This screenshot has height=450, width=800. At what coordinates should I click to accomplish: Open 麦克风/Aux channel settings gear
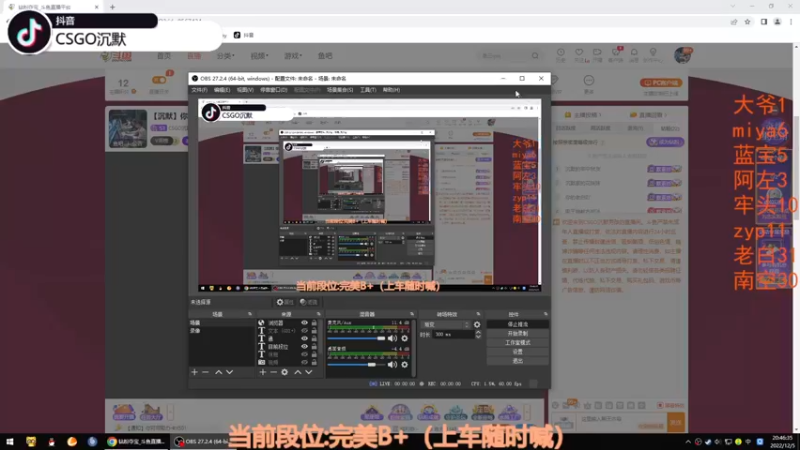point(405,338)
